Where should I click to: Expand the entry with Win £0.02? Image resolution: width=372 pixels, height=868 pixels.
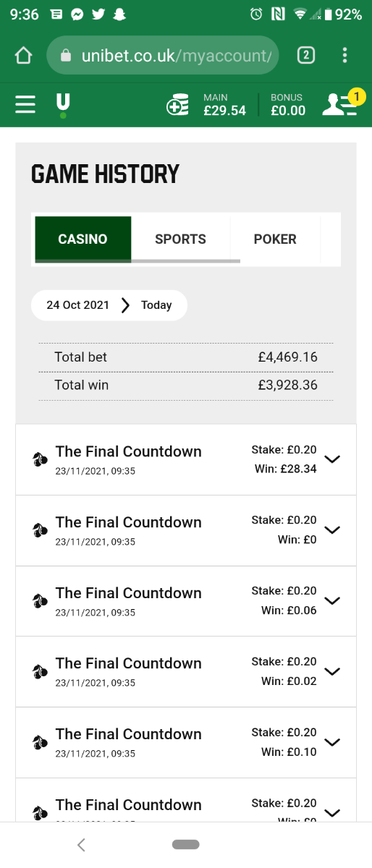coord(332,671)
